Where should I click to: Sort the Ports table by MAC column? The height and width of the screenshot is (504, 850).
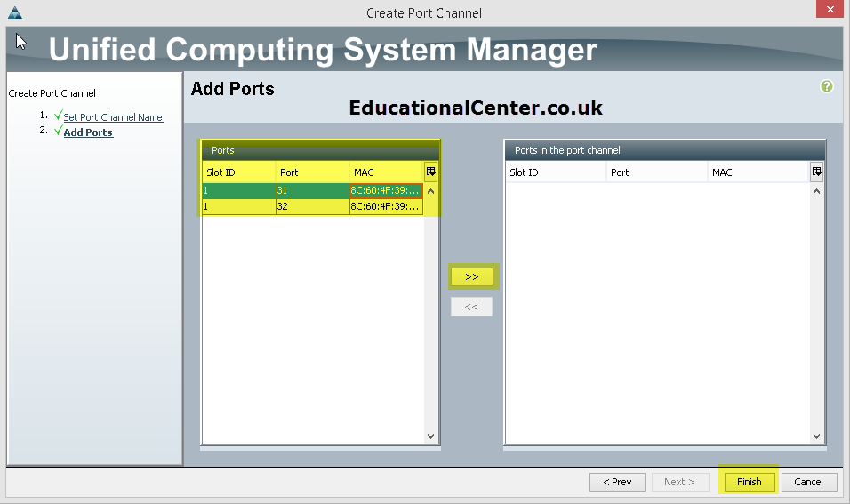[x=387, y=172]
